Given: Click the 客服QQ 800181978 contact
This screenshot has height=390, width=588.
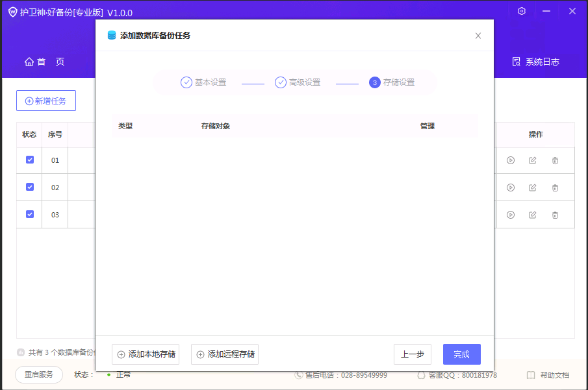Looking at the screenshot, I should coord(457,375).
